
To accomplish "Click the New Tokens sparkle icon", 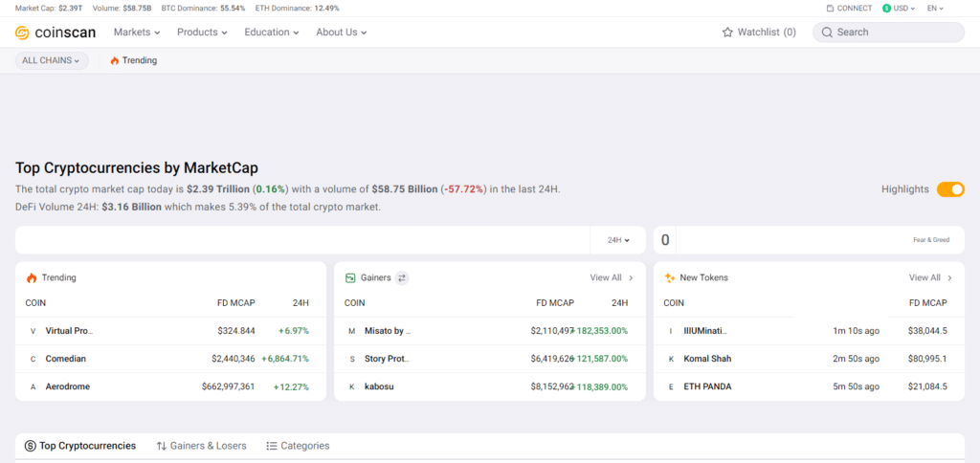I will tap(669, 277).
